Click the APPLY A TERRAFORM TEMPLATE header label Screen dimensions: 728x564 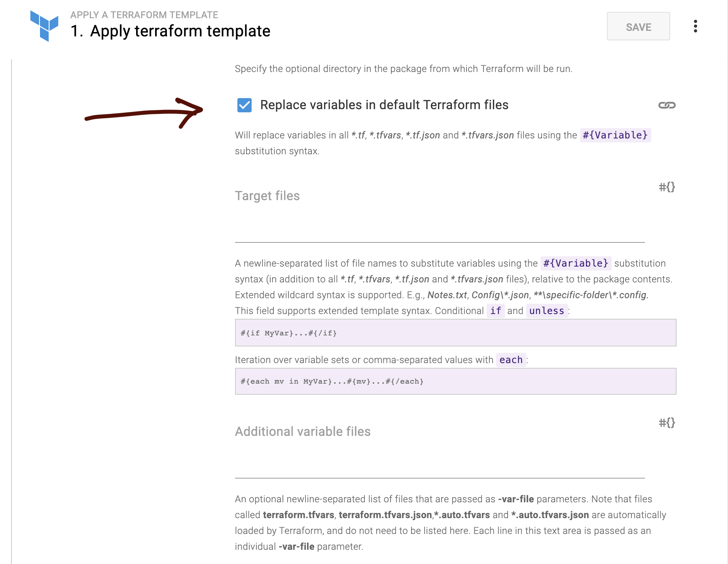click(144, 15)
